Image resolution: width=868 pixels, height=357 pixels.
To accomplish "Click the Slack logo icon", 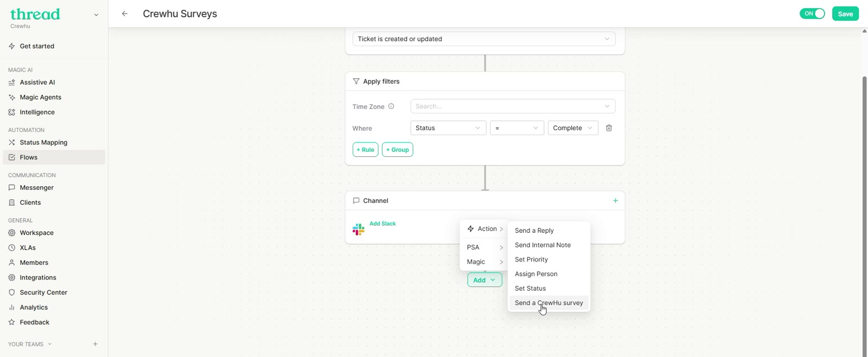I will (x=359, y=229).
